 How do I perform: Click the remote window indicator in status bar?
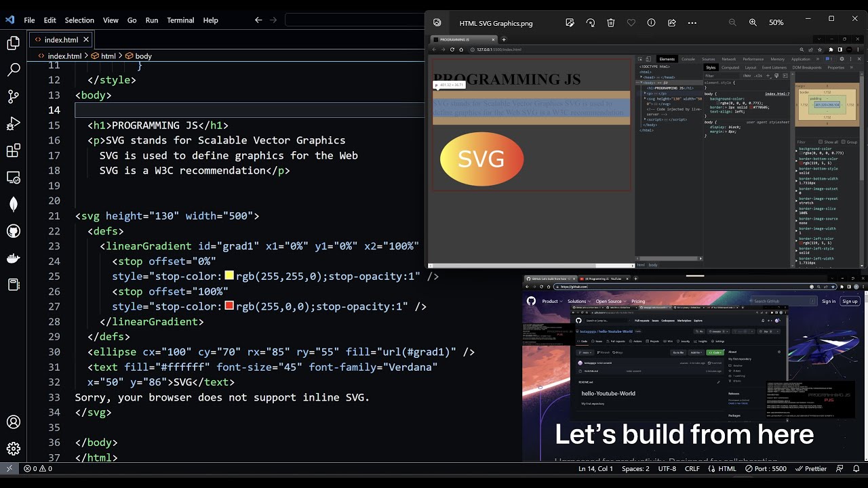pos(9,468)
